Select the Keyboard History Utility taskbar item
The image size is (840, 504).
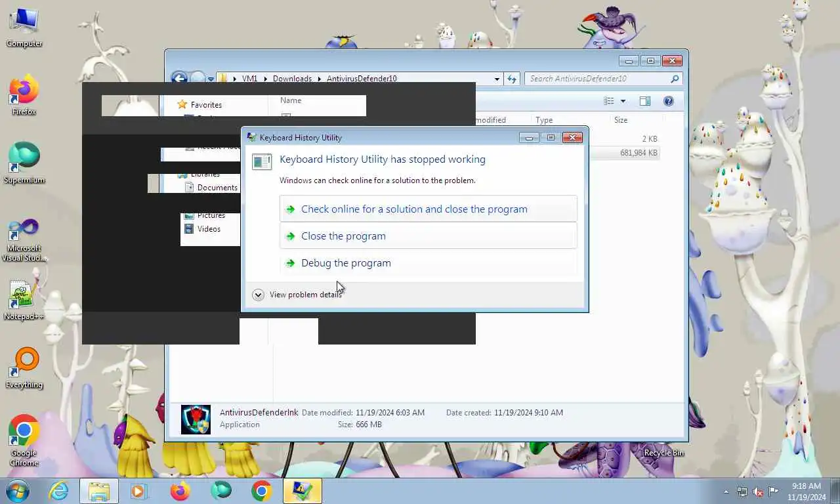click(x=302, y=491)
